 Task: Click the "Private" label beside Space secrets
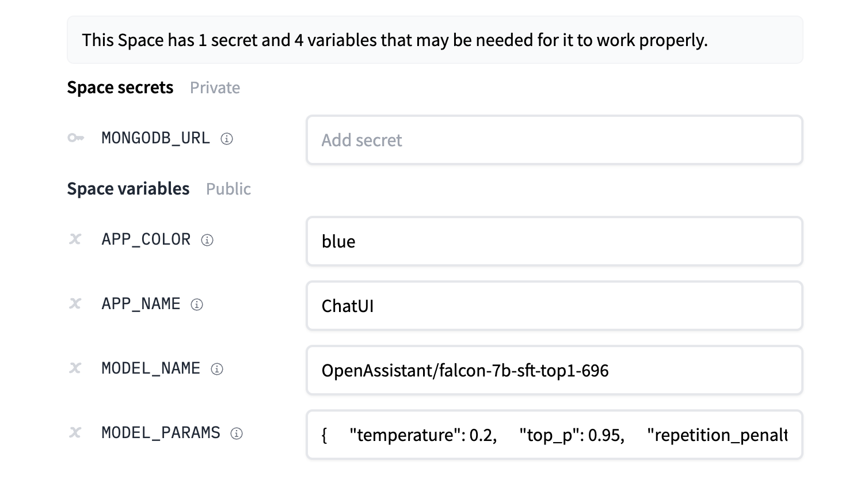(215, 88)
